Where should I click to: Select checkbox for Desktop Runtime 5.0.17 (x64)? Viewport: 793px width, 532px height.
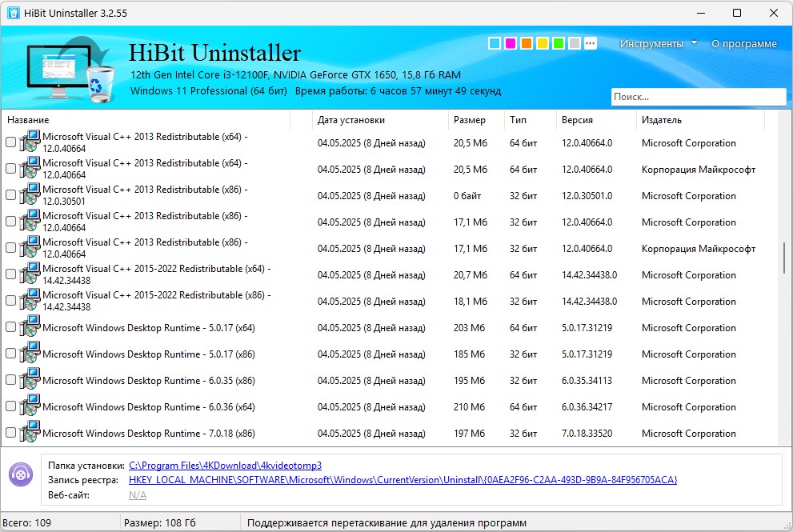[10, 326]
